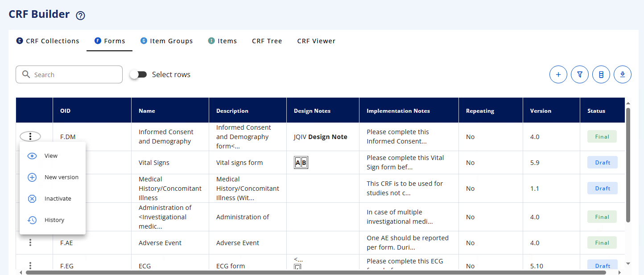644x275 pixels.
Task: Add a new form using the plus icon
Action: click(558, 74)
